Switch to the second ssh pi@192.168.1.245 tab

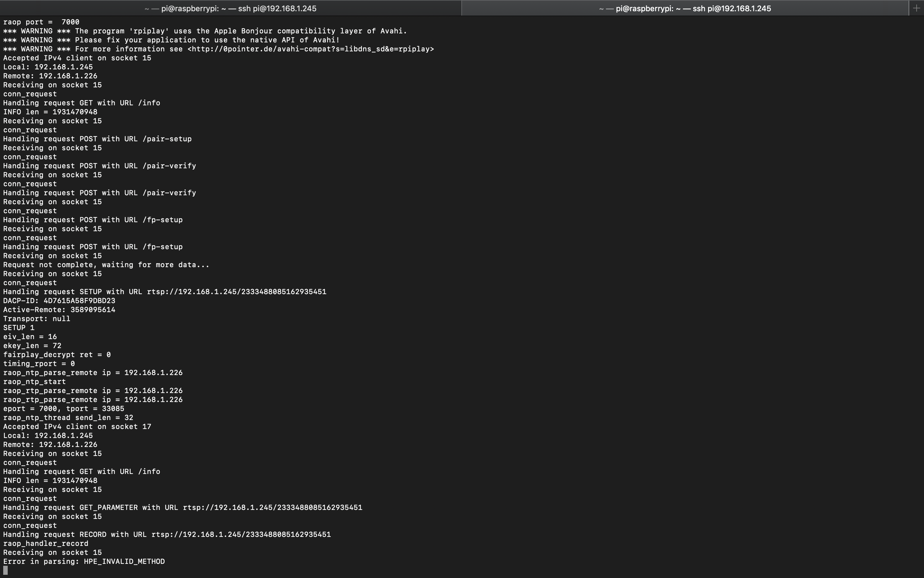685,8
